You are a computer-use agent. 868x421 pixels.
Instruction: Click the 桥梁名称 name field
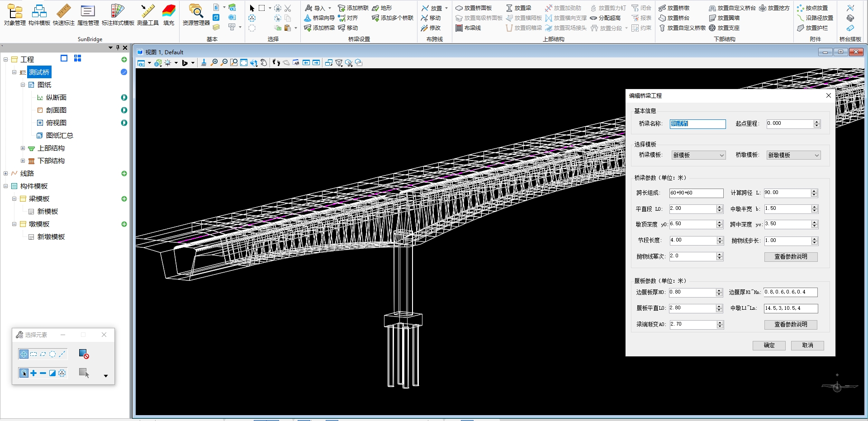click(697, 124)
